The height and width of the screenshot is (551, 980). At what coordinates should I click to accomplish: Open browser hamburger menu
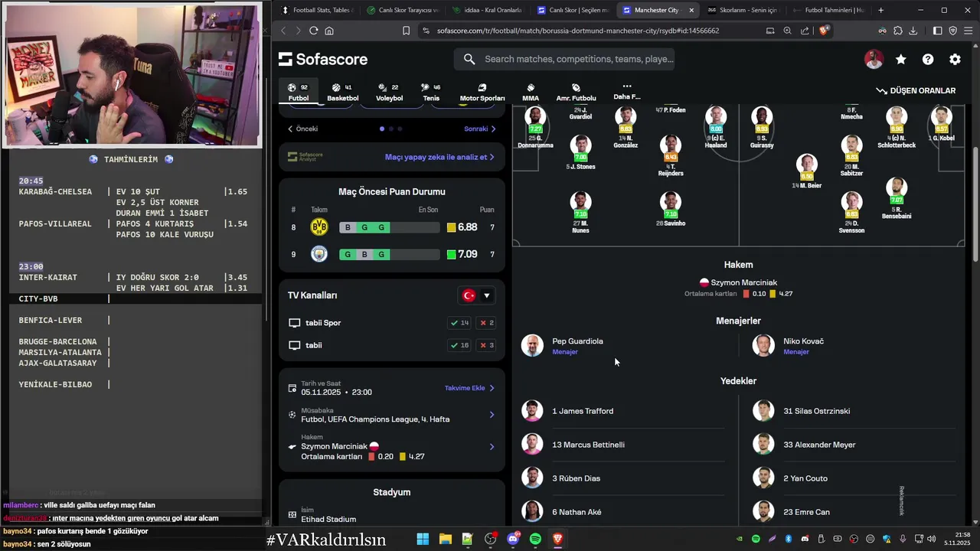pos(969,31)
